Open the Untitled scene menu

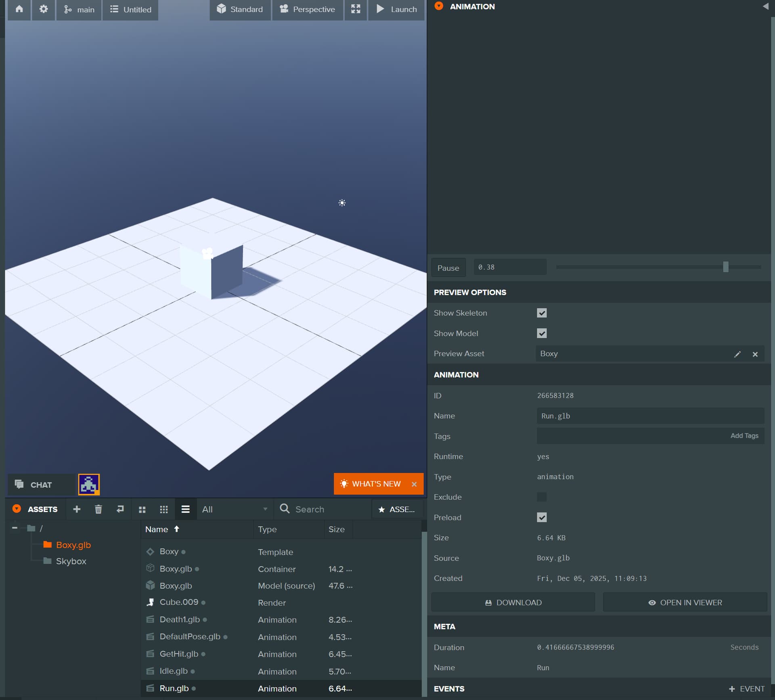(x=130, y=9)
